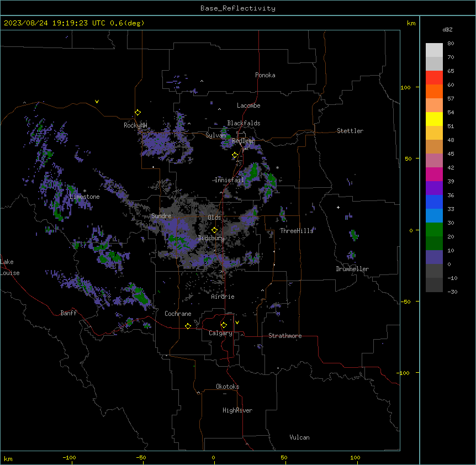This screenshot has height=465, width=476.
Task: Click the dBZ legend heading
Action: coord(447,29)
